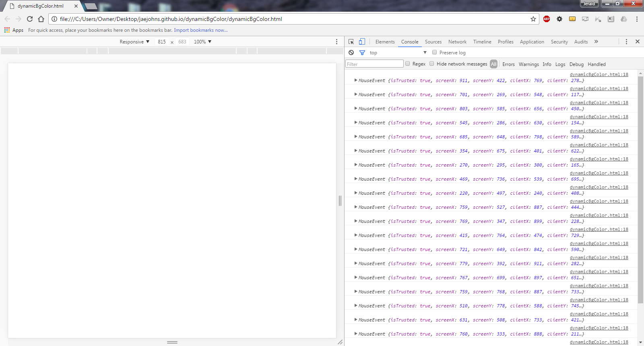Click the address bar URL
The image size is (644, 346).
[x=171, y=19]
